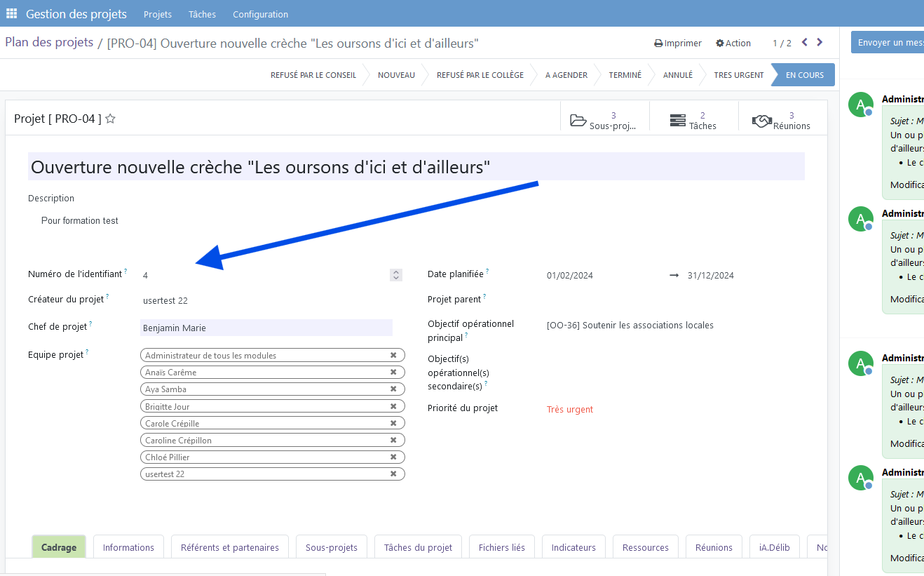Open the Configuration menu
The width and height of the screenshot is (924, 576).
click(x=260, y=14)
